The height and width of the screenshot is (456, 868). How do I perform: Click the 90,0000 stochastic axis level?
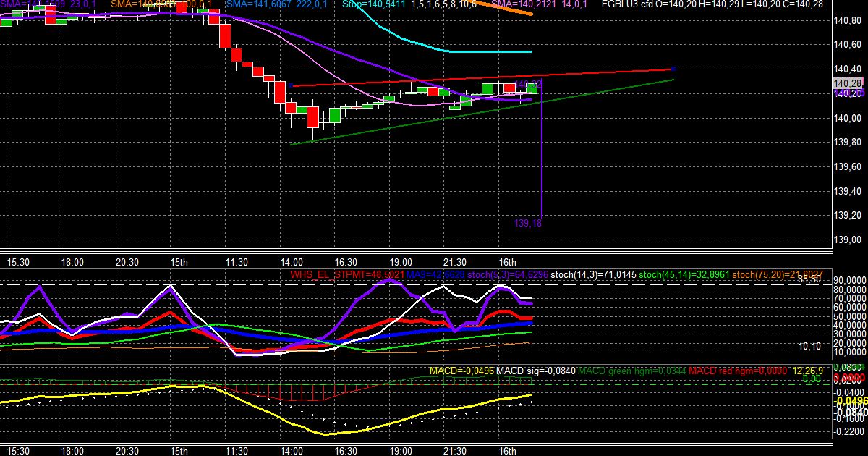[x=848, y=282]
